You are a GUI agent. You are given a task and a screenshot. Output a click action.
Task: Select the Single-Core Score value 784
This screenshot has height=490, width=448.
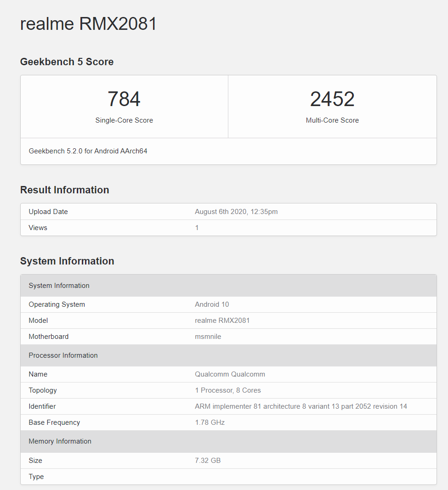point(124,99)
